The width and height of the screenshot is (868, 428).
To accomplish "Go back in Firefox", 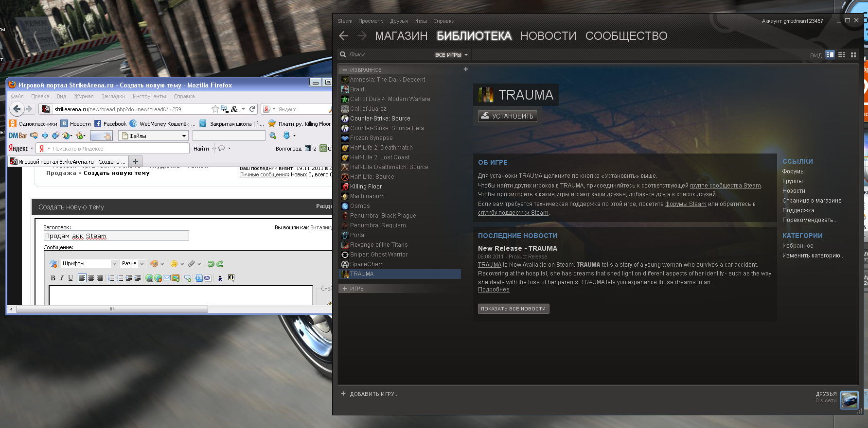I will click(x=17, y=109).
